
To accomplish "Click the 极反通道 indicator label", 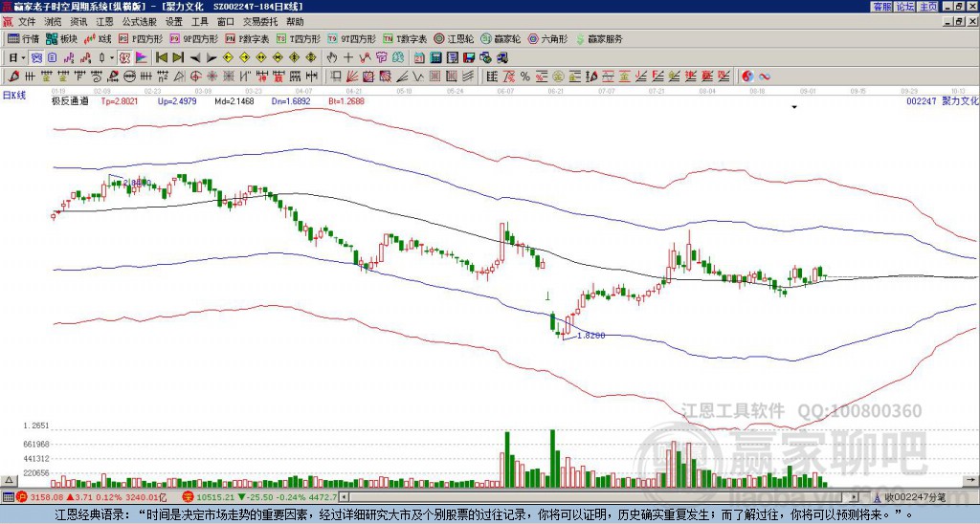I will point(69,100).
